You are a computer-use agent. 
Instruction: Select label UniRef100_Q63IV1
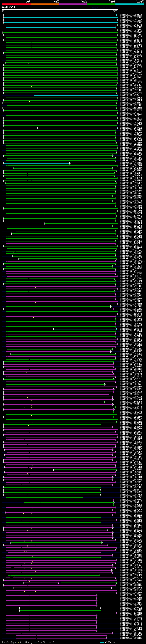pyautogui.click(x=131, y=615)
